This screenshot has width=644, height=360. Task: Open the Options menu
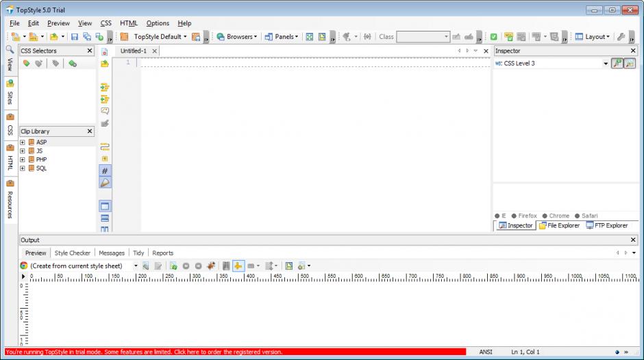pos(158,23)
